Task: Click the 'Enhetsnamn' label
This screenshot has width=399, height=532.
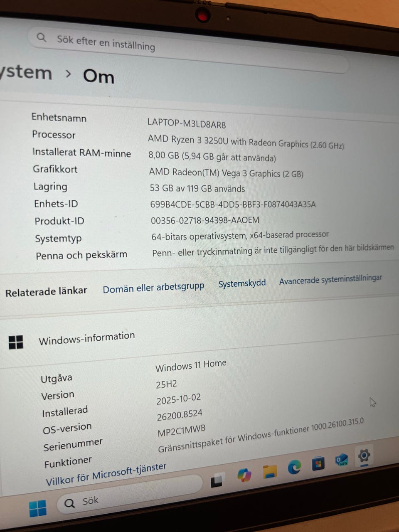Action: [x=59, y=118]
